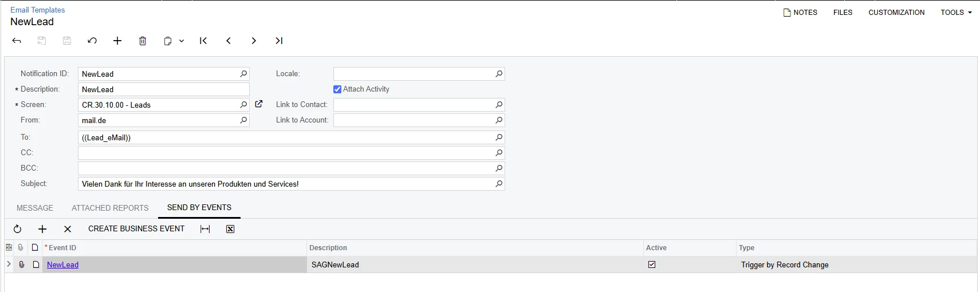Go to the first record
980x292 pixels.
point(203,41)
